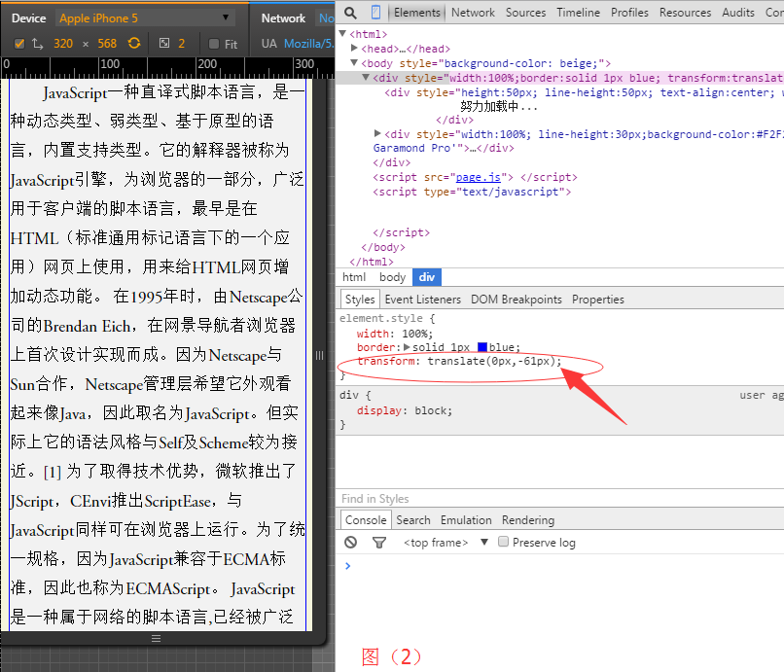Click the device viewport right resize handle
The width and height of the screenshot is (784, 672).
319,355
